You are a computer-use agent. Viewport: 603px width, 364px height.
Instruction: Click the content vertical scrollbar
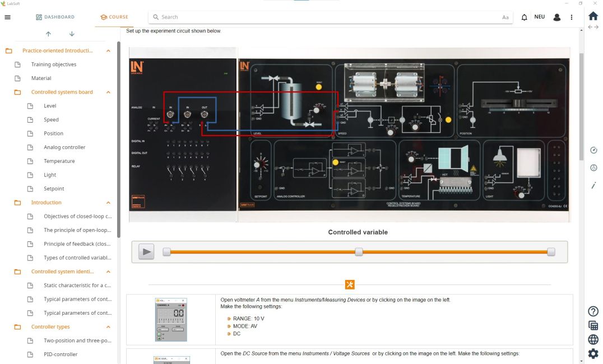[x=581, y=107]
